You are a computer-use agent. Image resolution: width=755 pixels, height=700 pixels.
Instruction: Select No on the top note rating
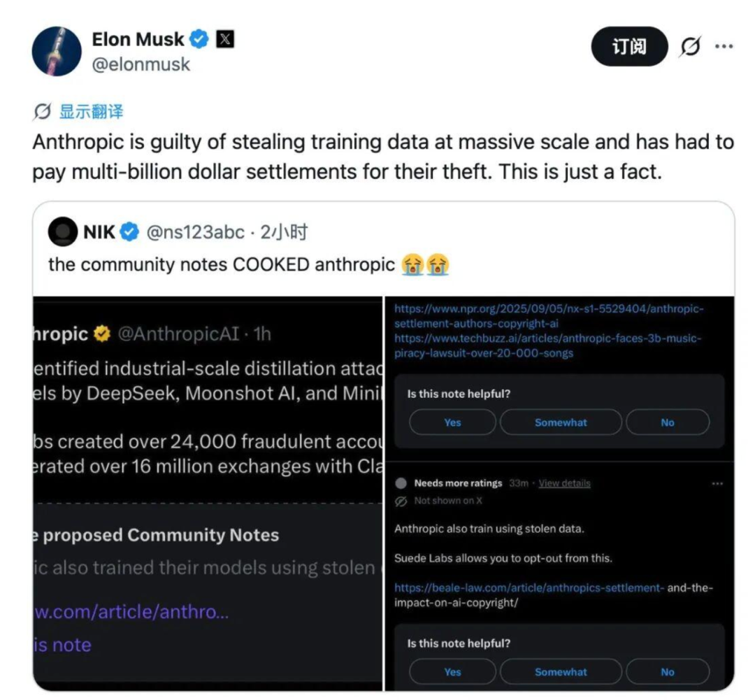[667, 422]
